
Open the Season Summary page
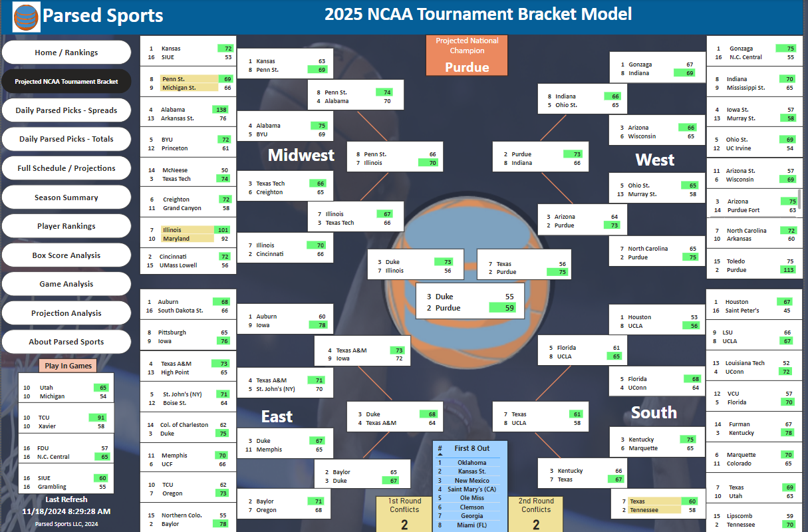tap(67, 198)
